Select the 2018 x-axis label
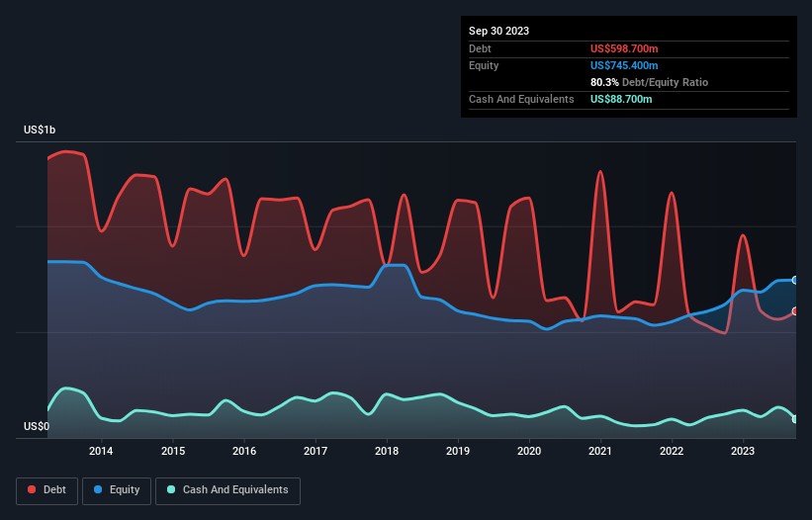Viewport: 812px width, 520px height. (x=387, y=451)
